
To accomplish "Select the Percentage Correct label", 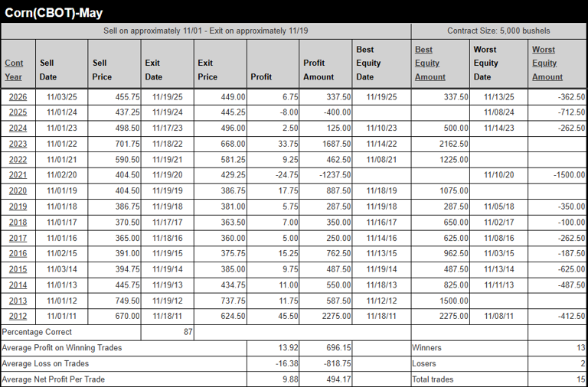I will click(x=37, y=332).
